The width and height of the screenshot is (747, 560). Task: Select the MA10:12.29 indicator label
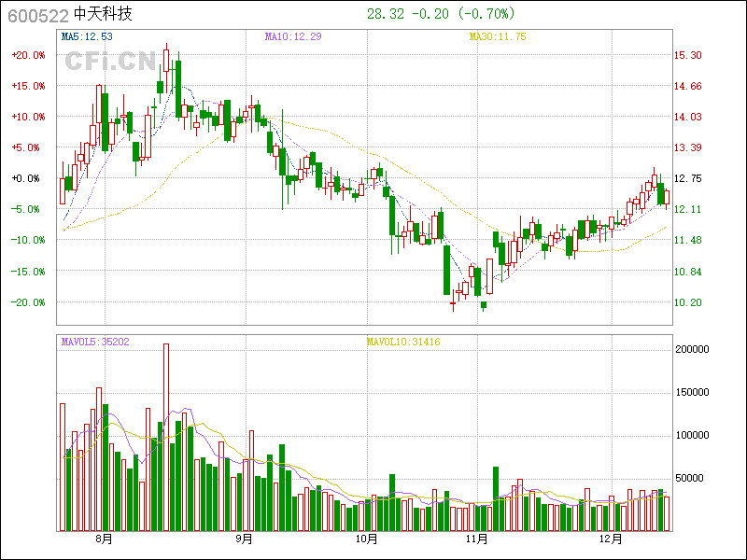coord(293,36)
